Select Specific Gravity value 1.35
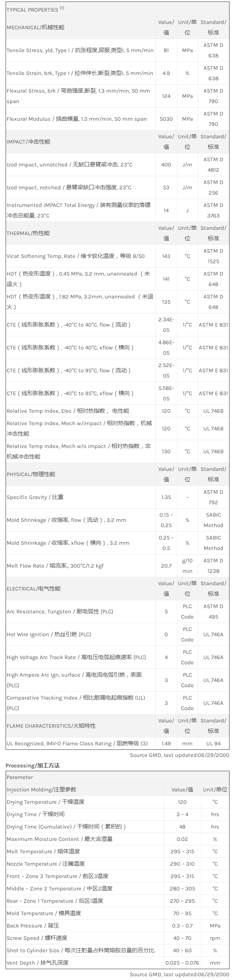 (166, 497)
